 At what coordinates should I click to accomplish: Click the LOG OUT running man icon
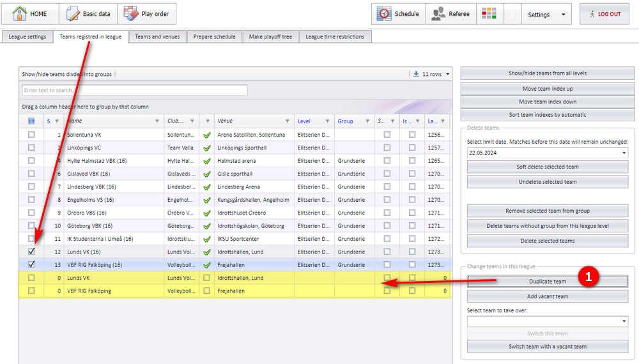pyautogui.click(x=592, y=14)
